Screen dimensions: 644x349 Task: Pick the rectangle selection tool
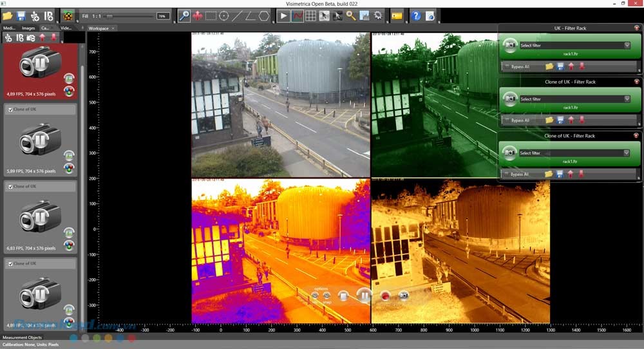click(x=211, y=15)
